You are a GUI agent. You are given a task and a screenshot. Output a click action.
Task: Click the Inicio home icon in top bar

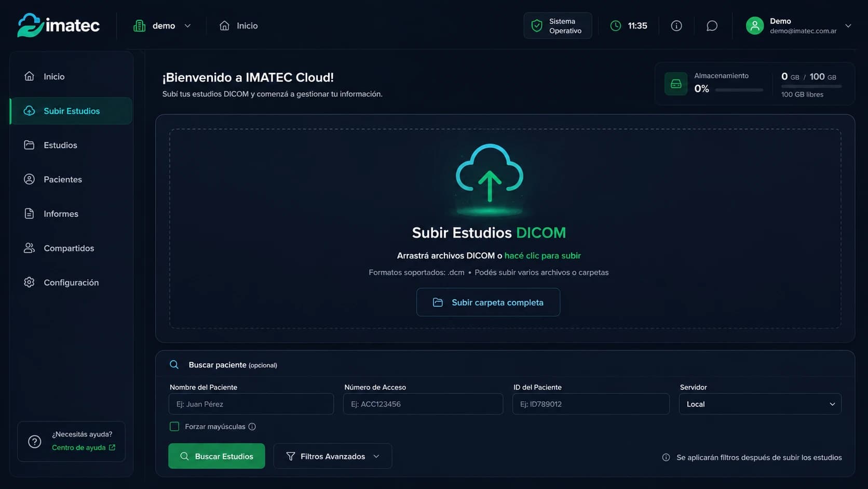(x=224, y=25)
